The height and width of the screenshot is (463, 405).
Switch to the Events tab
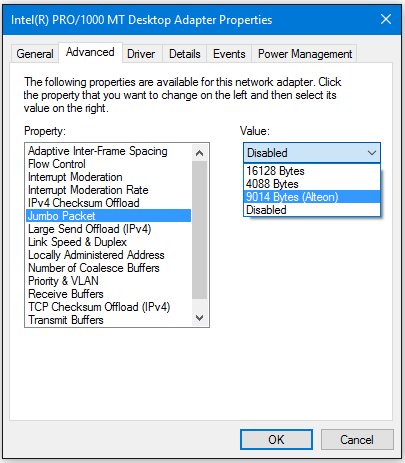[x=229, y=54]
